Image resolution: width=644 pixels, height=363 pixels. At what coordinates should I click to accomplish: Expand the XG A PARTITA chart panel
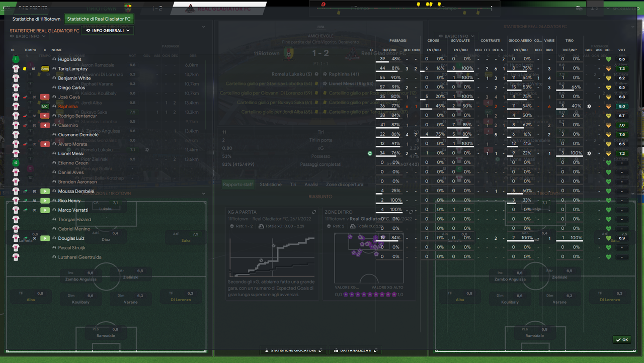(314, 212)
